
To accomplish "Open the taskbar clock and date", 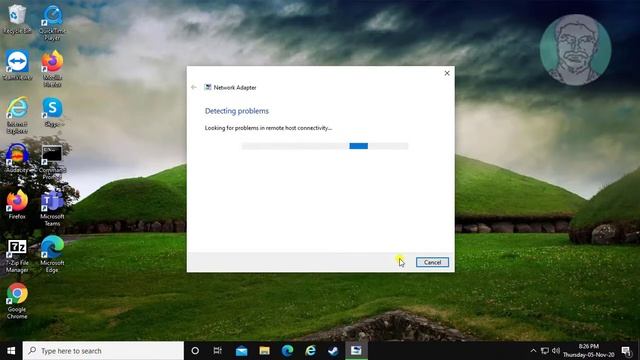I will pyautogui.click(x=589, y=351).
